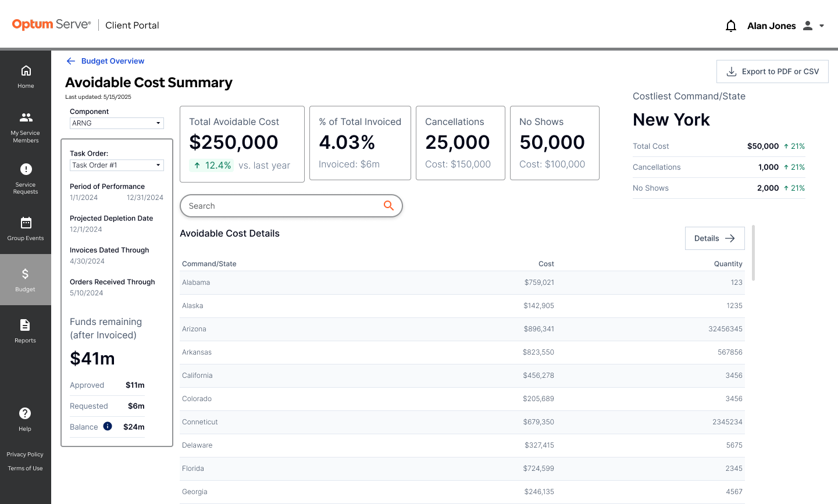The image size is (838, 504).
Task: Go back to Budget Overview
Action: pyautogui.click(x=105, y=61)
